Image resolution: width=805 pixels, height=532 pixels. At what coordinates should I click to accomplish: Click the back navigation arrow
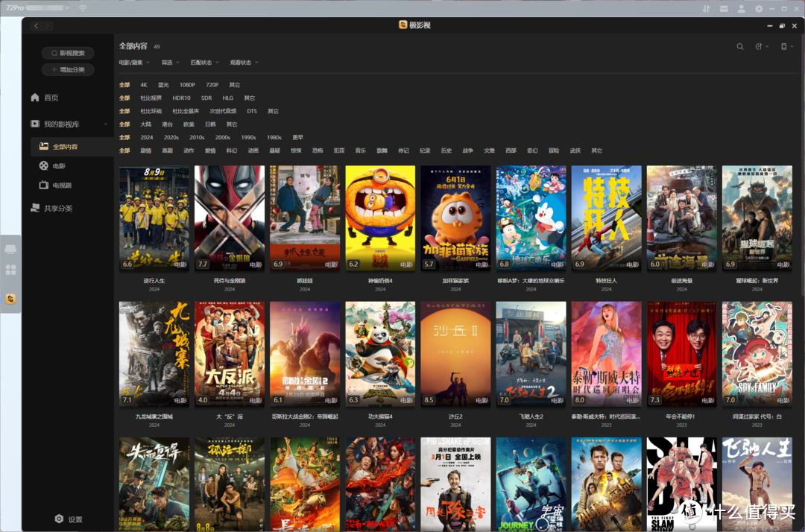point(36,25)
